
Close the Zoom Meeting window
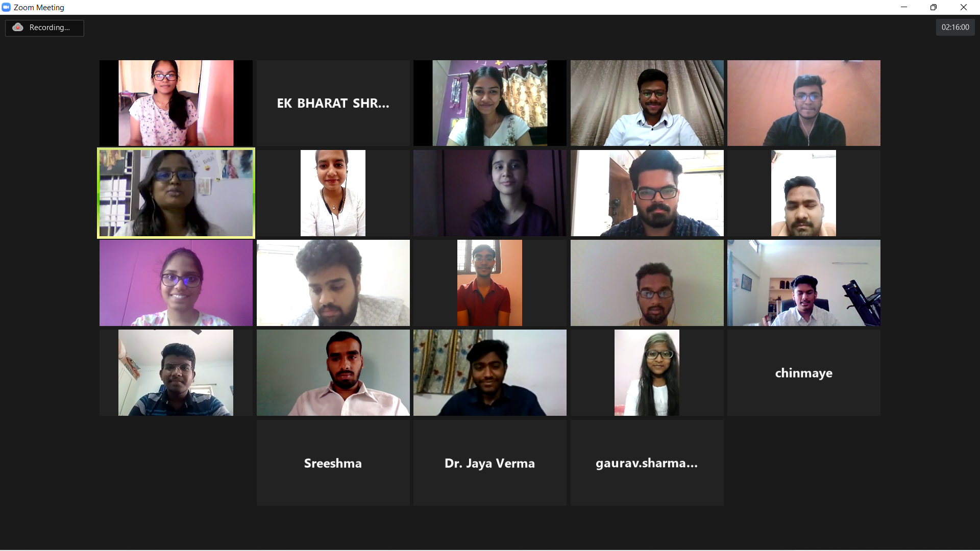(964, 7)
